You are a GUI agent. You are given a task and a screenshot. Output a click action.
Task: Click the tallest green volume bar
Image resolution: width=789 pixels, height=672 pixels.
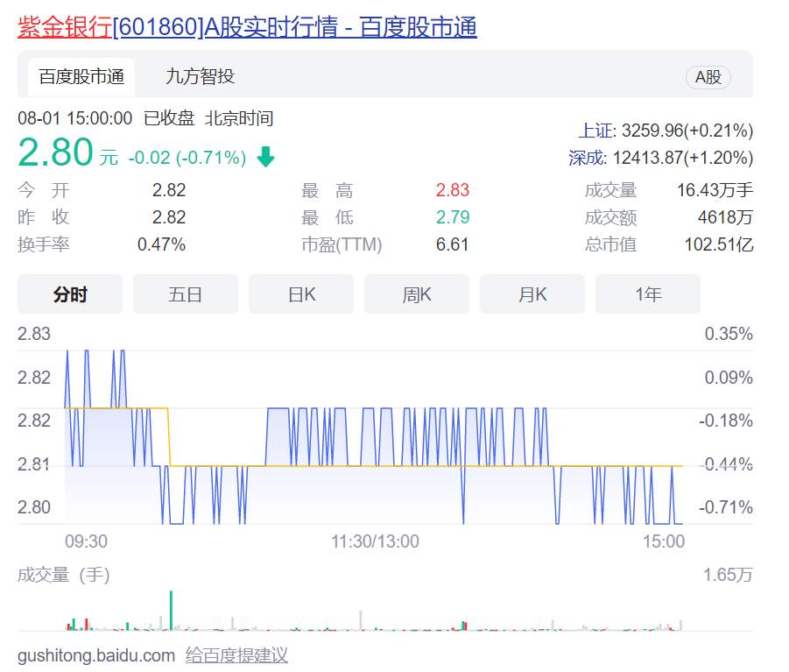(x=171, y=611)
